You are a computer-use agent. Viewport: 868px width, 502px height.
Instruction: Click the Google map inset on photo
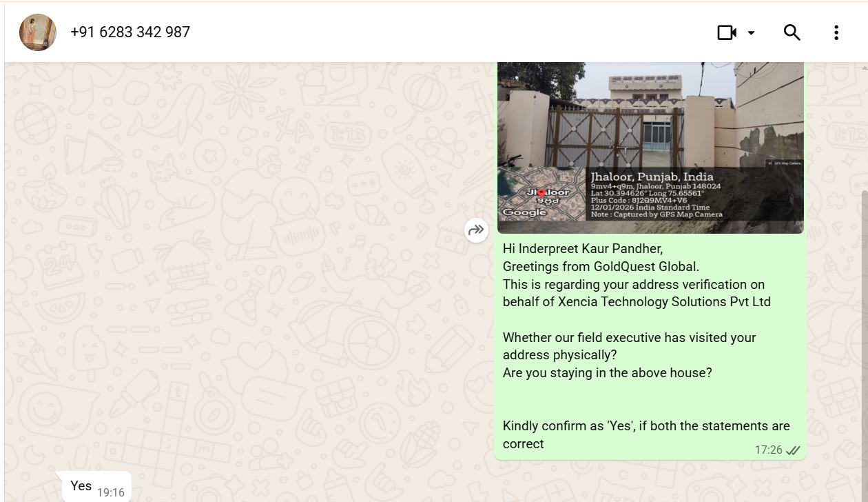[x=541, y=194]
